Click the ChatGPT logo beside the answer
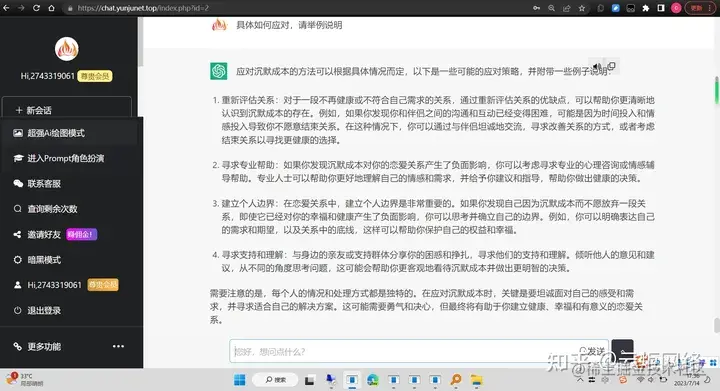Screen dimensions: 720x391 219,71
